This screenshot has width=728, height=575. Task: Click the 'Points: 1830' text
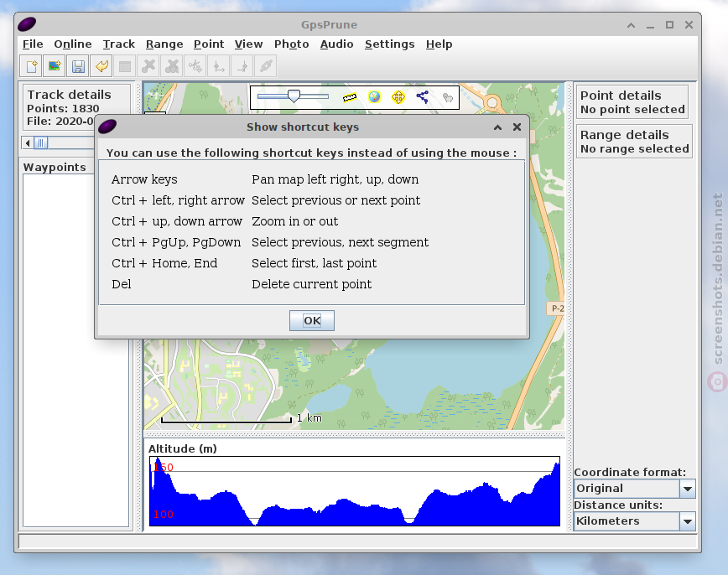63,109
